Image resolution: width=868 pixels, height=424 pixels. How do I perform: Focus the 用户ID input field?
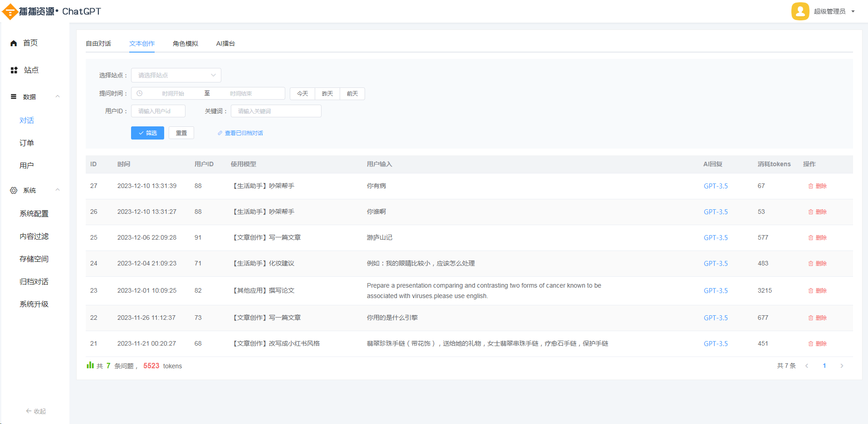click(x=158, y=111)
